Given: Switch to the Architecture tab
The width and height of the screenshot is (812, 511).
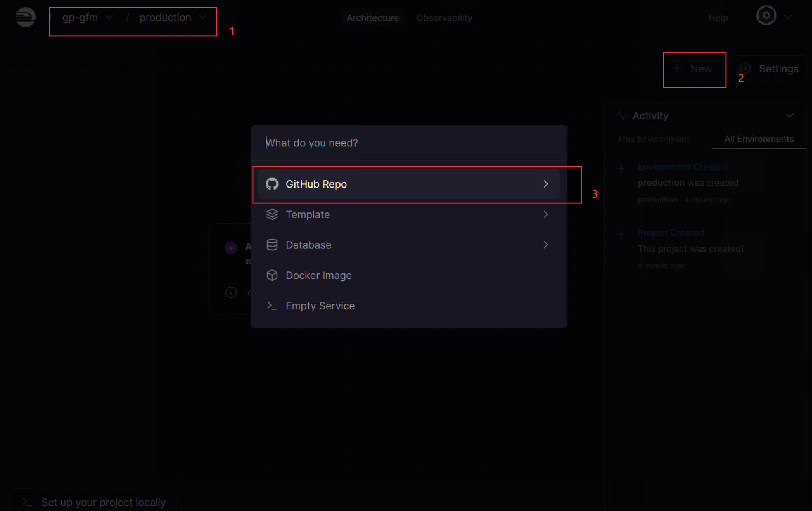Looking at the screenshot, I should tap(373, 17).
